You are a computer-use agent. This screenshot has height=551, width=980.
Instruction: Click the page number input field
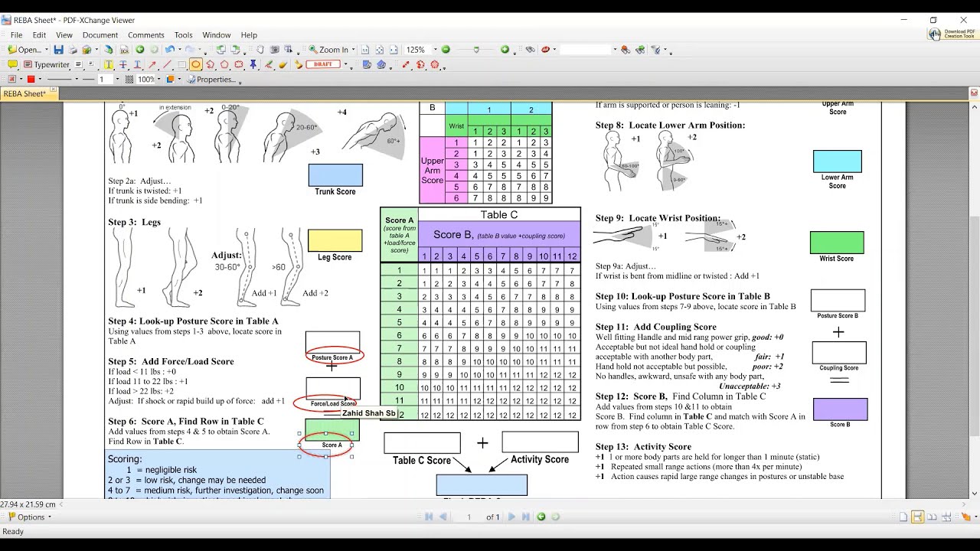point(469,517)
